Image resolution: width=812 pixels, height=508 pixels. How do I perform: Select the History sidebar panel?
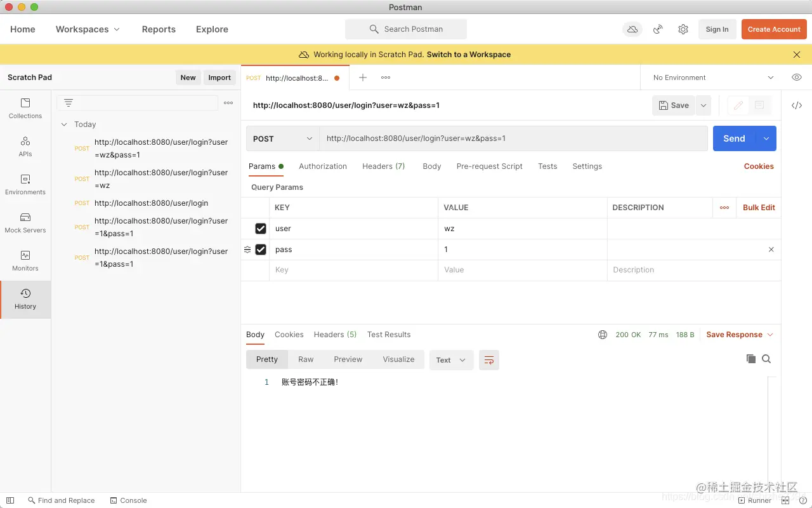click(x=25, y=299)
